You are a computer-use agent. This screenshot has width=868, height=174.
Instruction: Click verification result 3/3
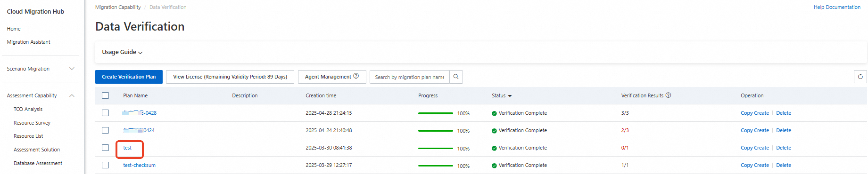click(625, 113)
